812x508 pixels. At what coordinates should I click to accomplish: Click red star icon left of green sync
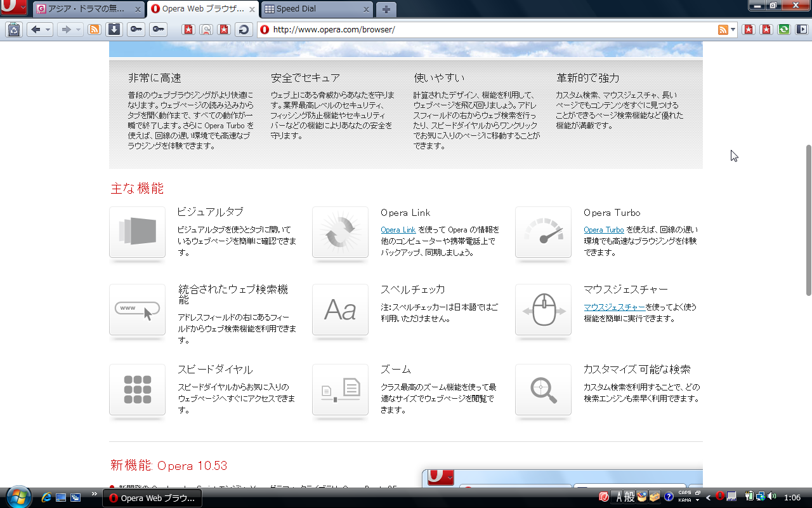coord(766,29)
